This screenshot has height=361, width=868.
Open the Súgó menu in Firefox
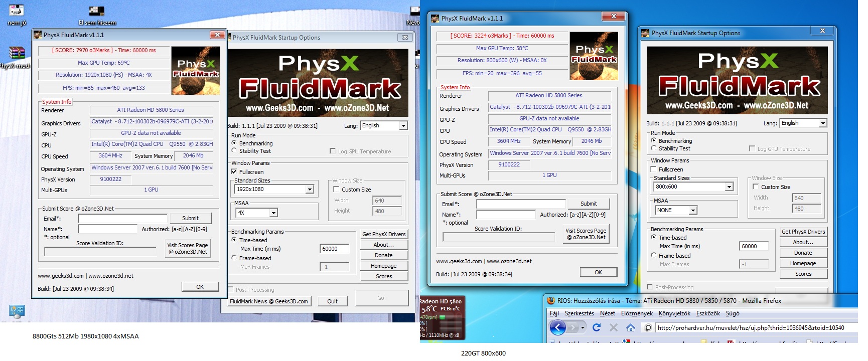click(x=733, y=313)
